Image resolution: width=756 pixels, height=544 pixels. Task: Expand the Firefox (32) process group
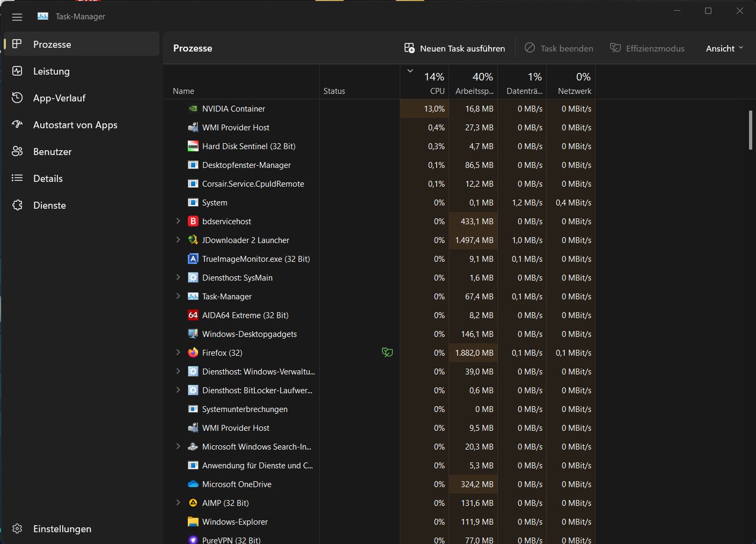(178, 352)
